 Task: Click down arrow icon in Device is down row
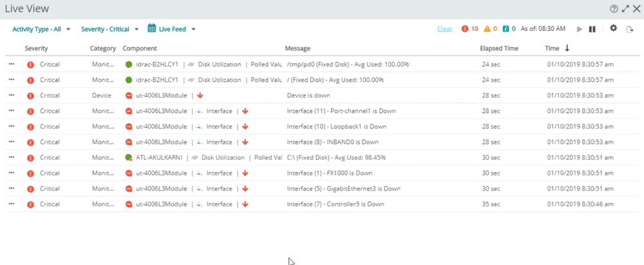[x=200, y=95]
